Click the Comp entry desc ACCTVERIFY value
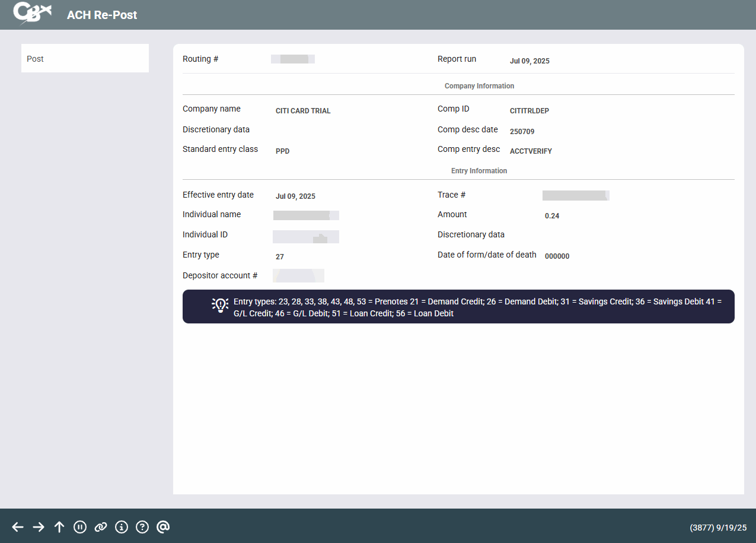This screenshot has width=756, height=543. pos(531,151)
